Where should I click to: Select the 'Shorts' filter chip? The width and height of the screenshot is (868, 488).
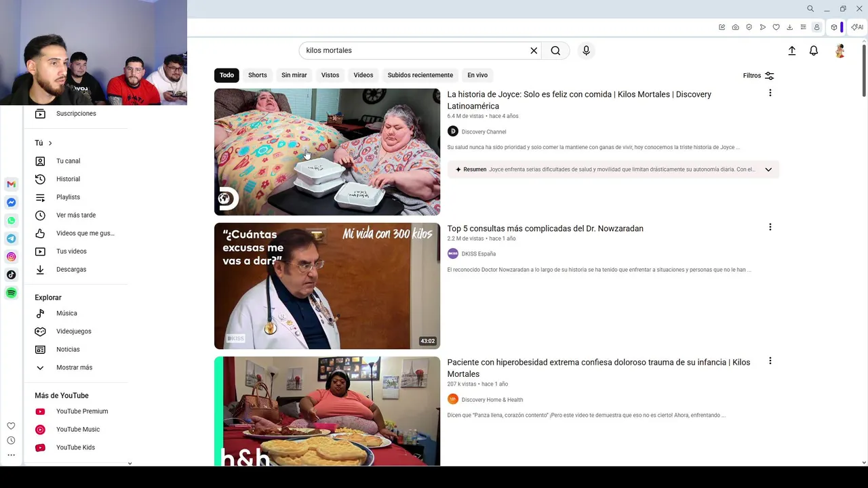[x=258, y=75]
